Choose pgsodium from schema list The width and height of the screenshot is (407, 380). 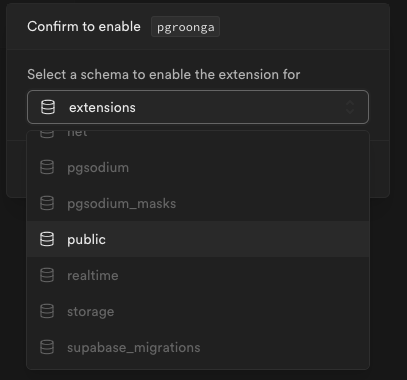[x=198, y=167]
